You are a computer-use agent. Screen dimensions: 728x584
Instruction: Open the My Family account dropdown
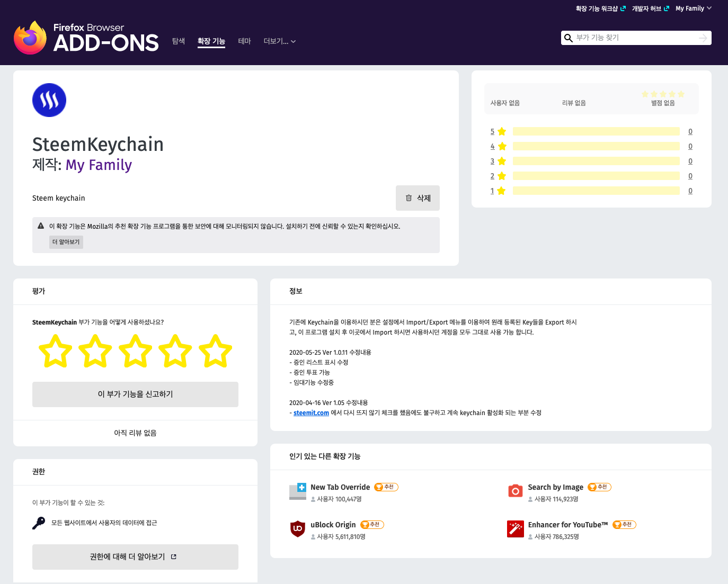[694, 8]
